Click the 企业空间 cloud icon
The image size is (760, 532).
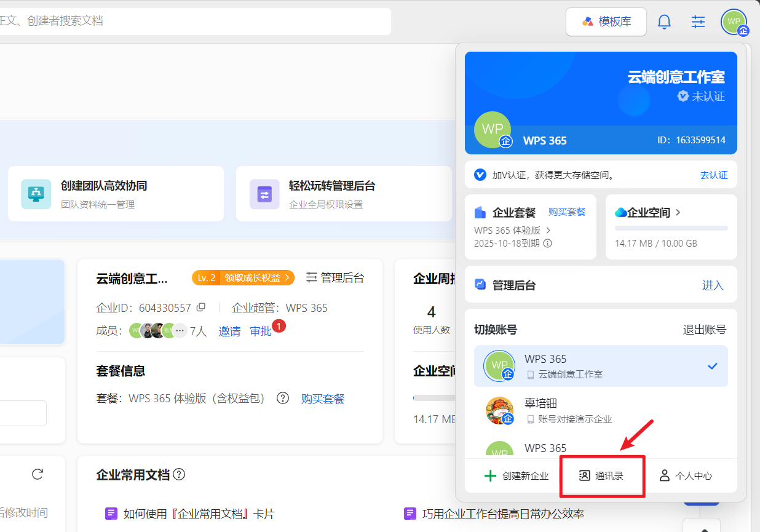(x=620, y=212)
